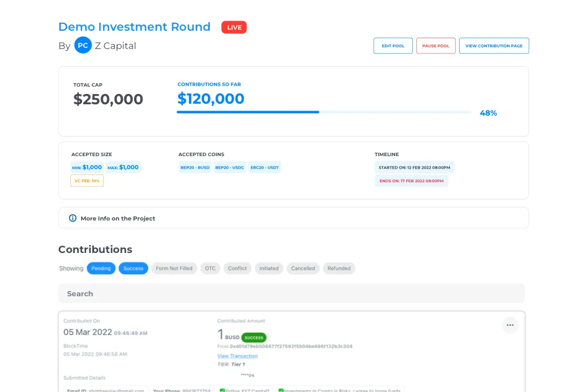Click the ERC20 - USDT coin tag
584x392 pixels.
click(x=265, y=168)
